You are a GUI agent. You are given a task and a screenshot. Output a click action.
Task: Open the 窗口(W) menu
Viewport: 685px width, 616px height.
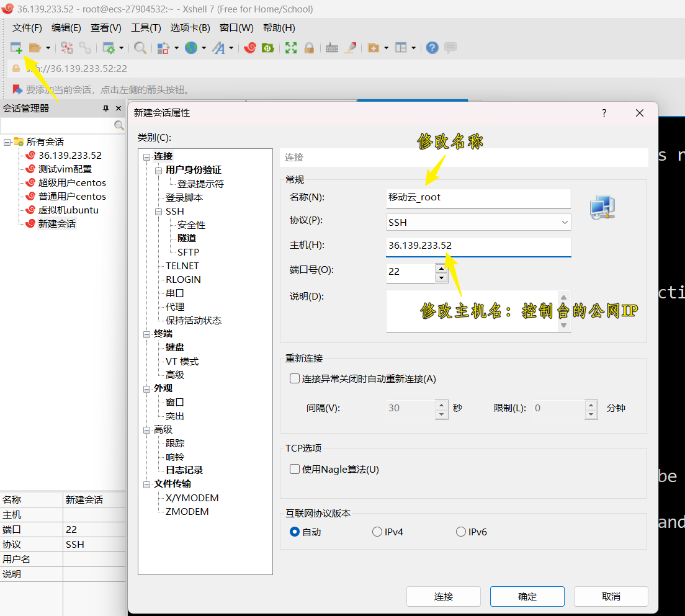point(236,28)
